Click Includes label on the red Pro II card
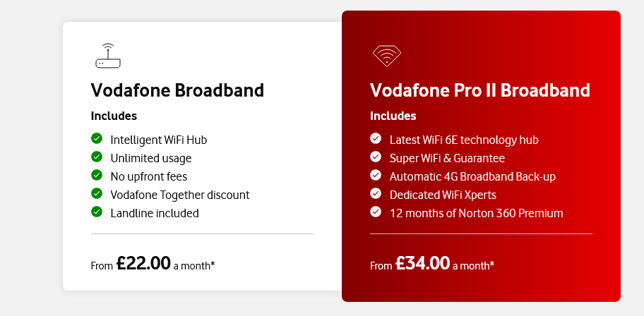This screenshot has width=644, height=316. click(x=393, y=116)
